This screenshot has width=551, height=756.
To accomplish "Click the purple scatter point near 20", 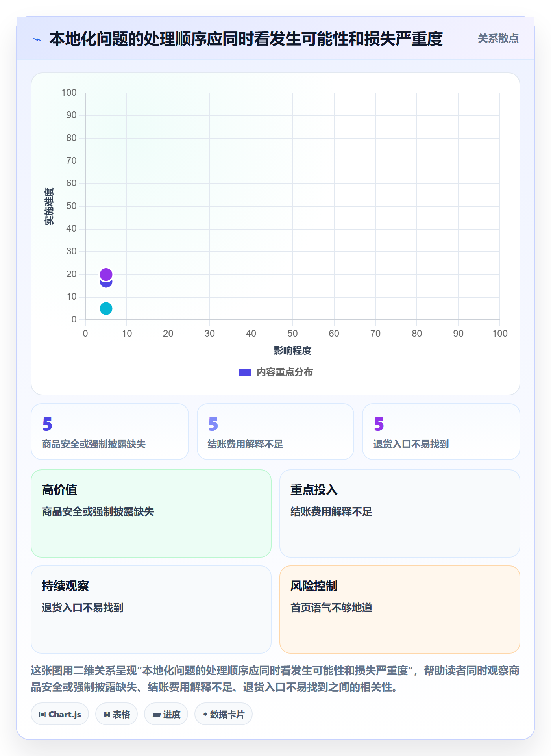I will [x=106, y=274].
